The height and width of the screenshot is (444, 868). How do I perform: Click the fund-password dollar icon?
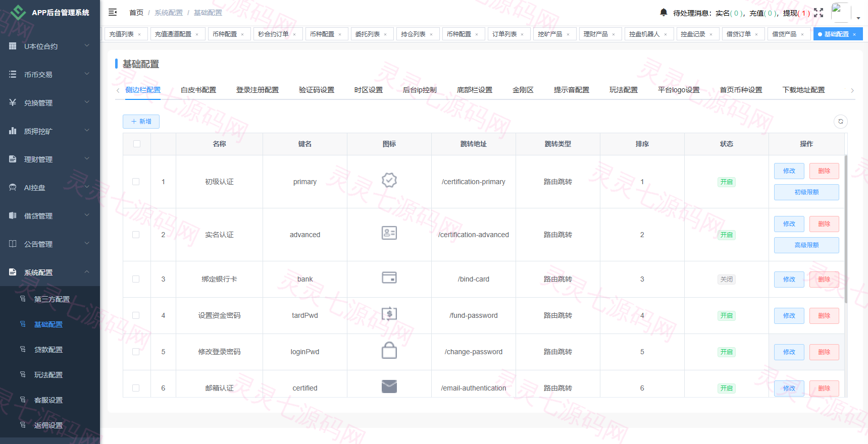click(x=389, y=314)
